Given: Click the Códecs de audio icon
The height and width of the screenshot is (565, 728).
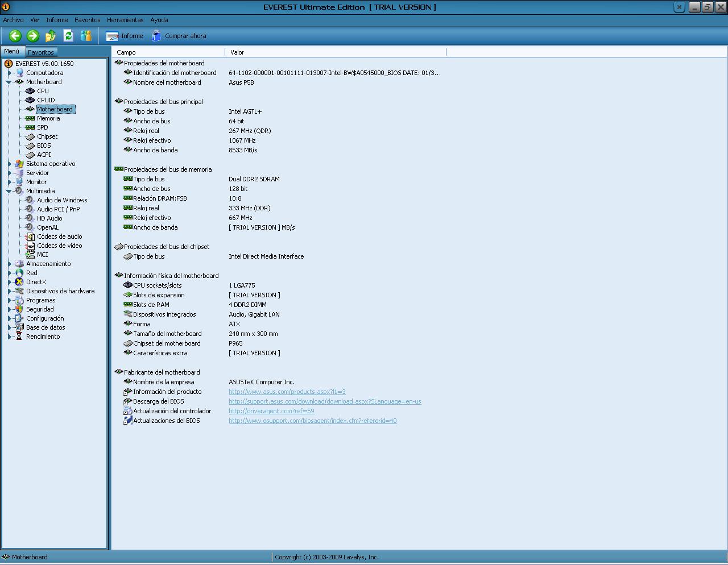Looking at the screenshot, I should point(30,236).
